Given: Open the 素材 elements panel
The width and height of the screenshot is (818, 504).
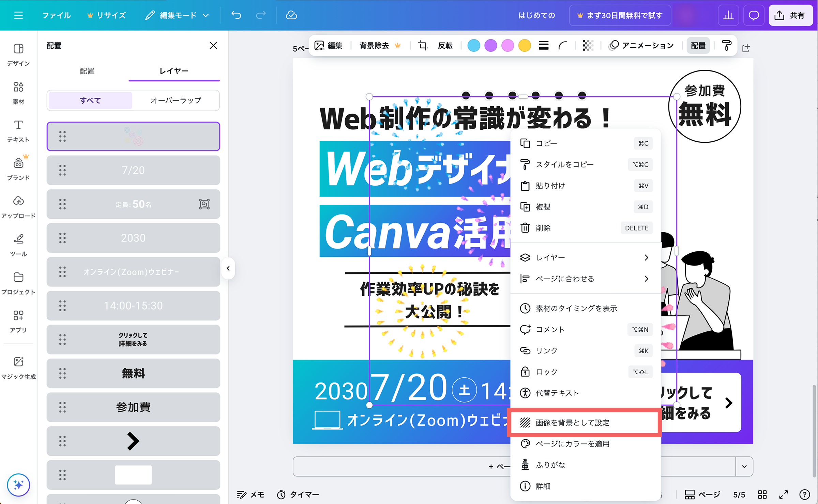Looking at the screenshot, I should [18, 93].
